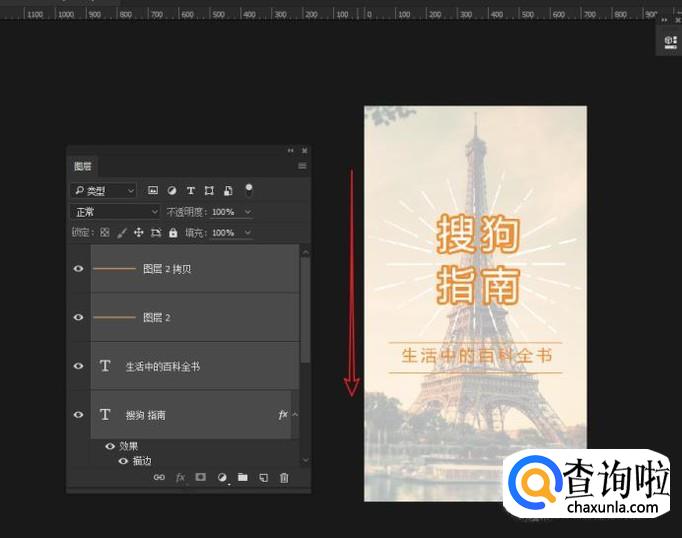
Task: Open the 类型 filter type dropdown
Action: (x=104, y=190)
